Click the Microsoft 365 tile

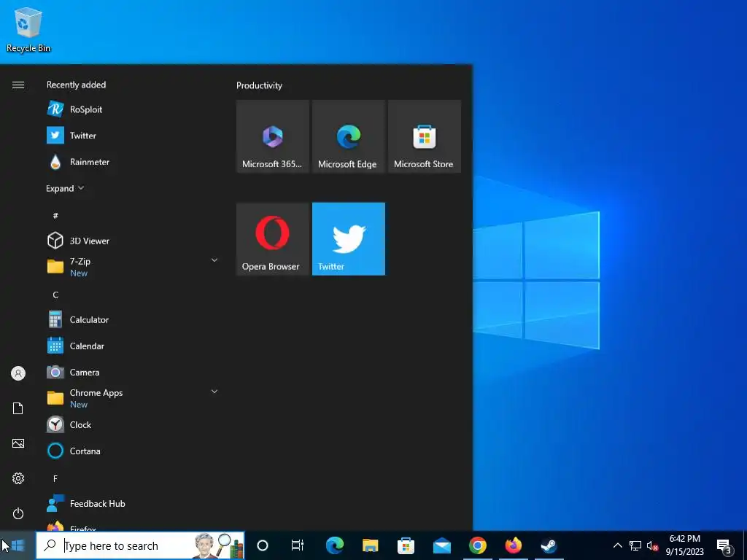click(273, 136)
